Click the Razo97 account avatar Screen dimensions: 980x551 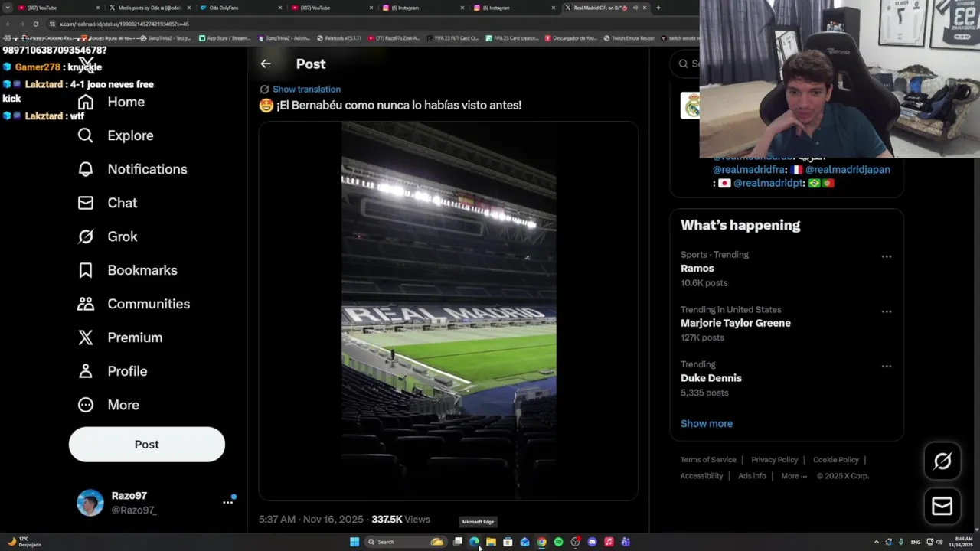(x=90, y=503)
